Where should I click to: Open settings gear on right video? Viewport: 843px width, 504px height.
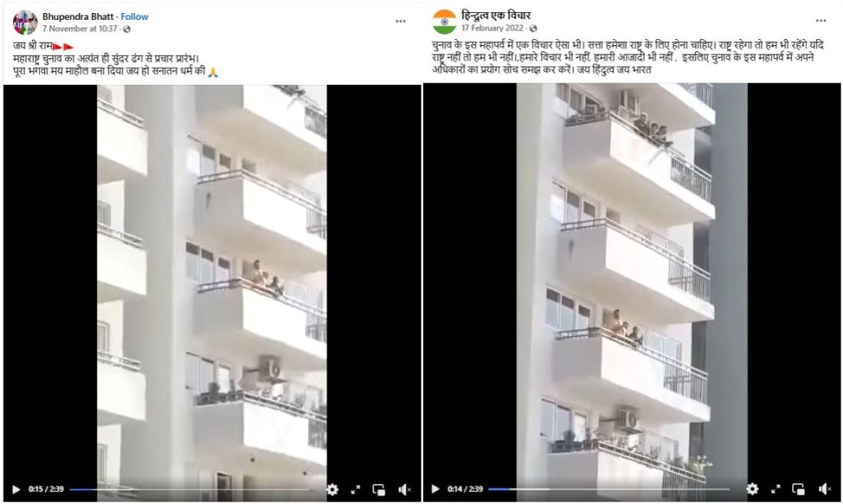[752, 489]
